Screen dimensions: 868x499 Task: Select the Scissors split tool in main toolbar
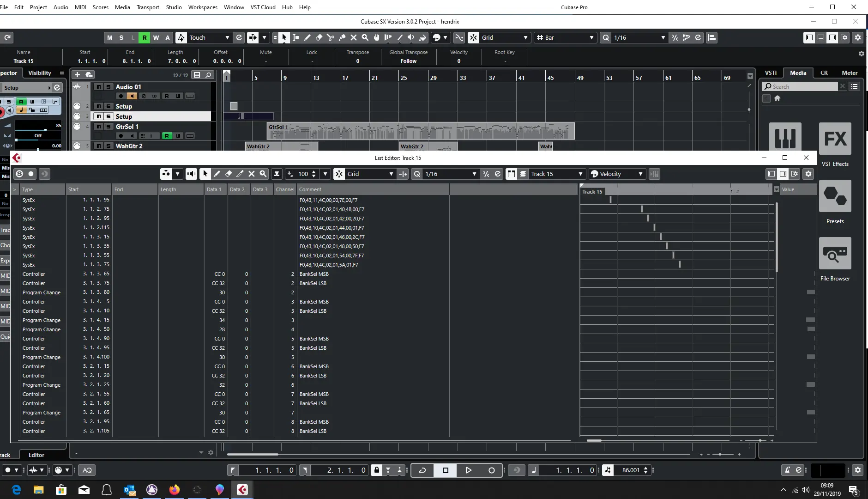(330, 38)
